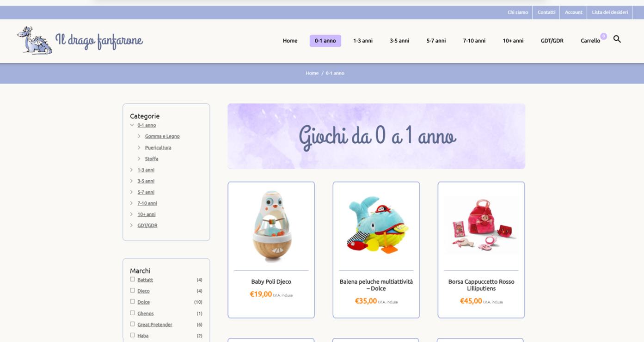The height and width of the screenshot is (342, 644).
Task: Open 7-10 anni navigation item
Action: click(x=474, y=41)
